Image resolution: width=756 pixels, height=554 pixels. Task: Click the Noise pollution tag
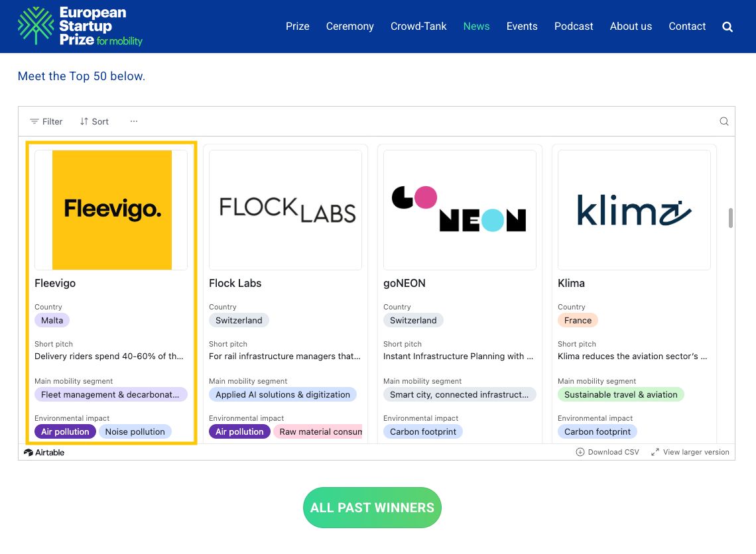tap(135, 431)
